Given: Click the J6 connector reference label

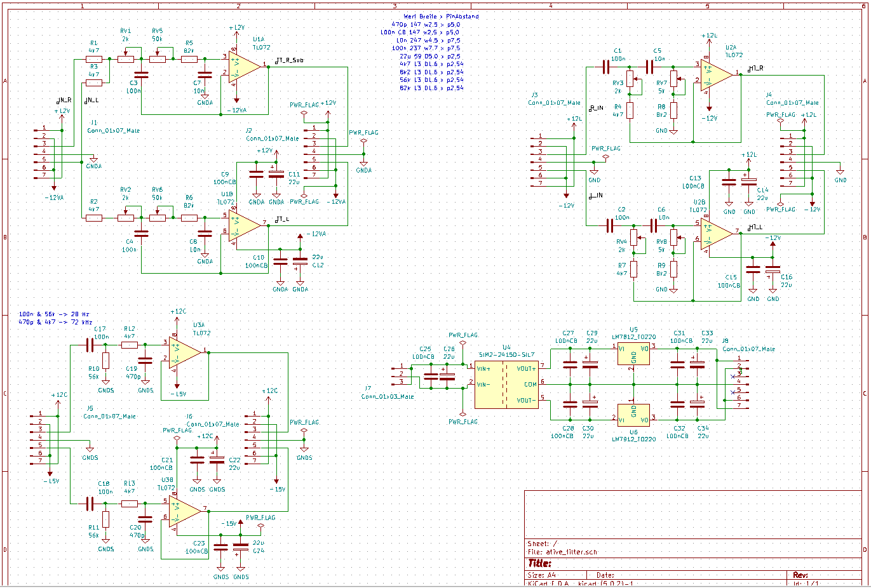Looking at the screenshot, I should 189,417.
